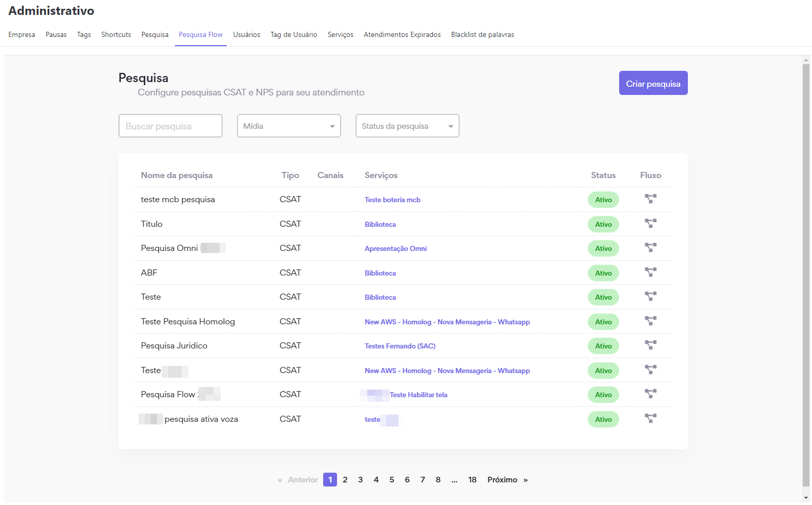Click the Criar pesquisa button
The height and width of the screenshot is (505, 812).
click(653, 83)
